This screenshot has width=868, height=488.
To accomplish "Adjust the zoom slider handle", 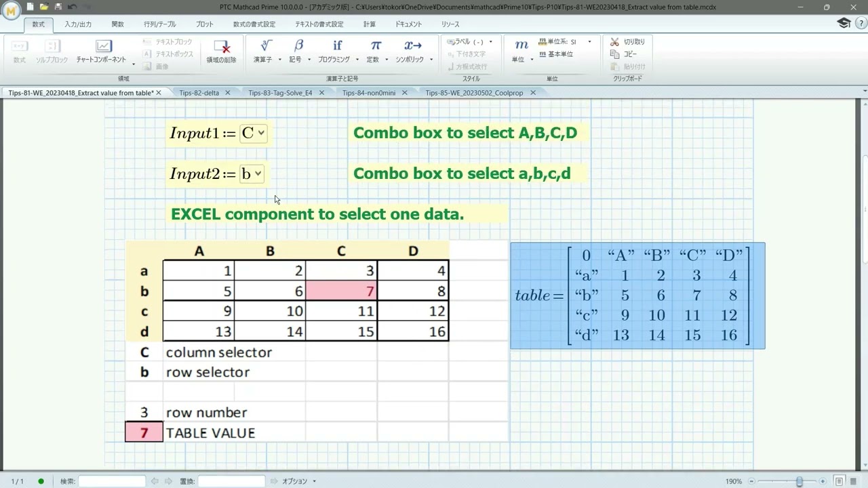I will point(800,481).
